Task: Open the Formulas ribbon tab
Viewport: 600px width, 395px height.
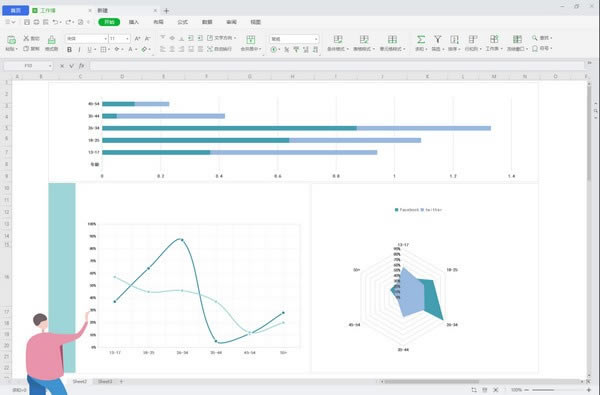Action: click(x=183, y=22)
